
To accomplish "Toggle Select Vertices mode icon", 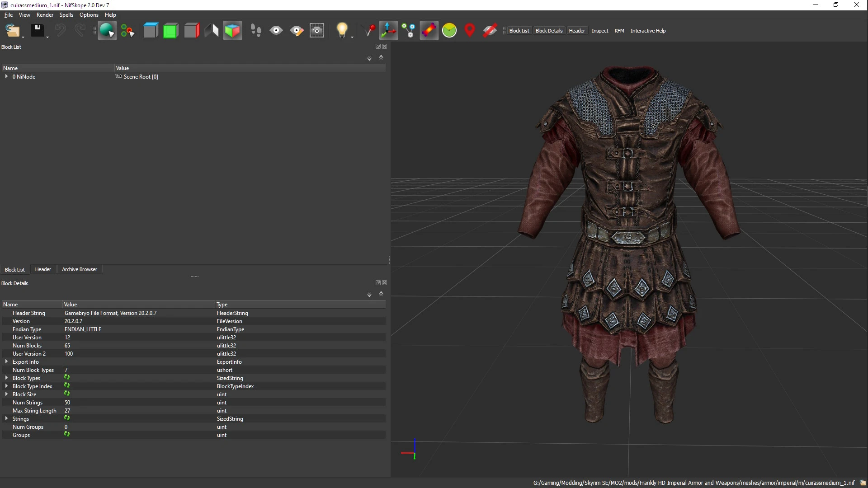I will tap(128, 31).
